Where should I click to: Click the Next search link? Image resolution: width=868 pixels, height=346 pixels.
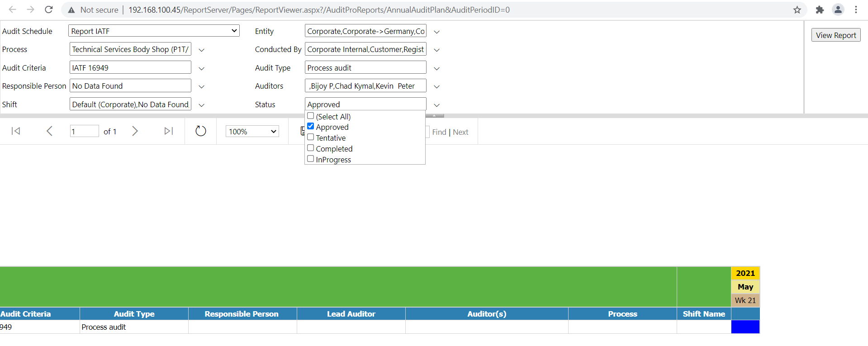(x=460, y=132)
